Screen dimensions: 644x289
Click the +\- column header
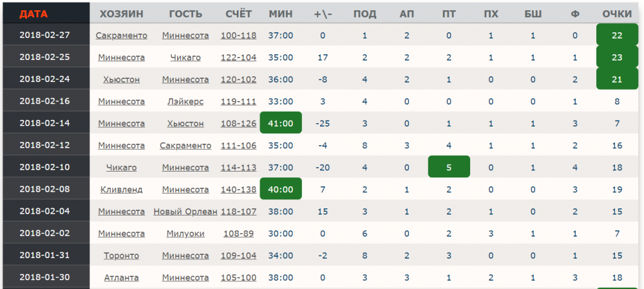click(x=323, y=14)
